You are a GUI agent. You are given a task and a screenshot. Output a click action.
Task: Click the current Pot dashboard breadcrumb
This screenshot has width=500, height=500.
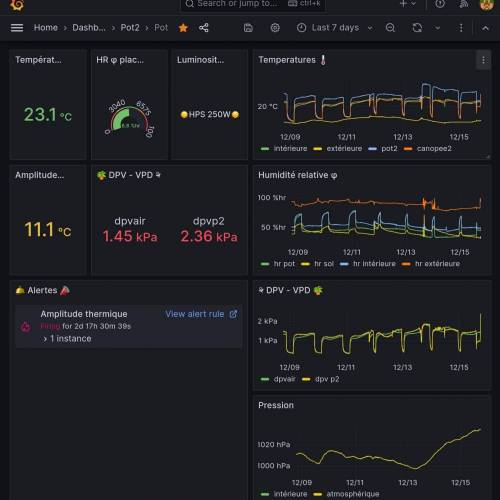pyautogui.click(x=161, y=28)
